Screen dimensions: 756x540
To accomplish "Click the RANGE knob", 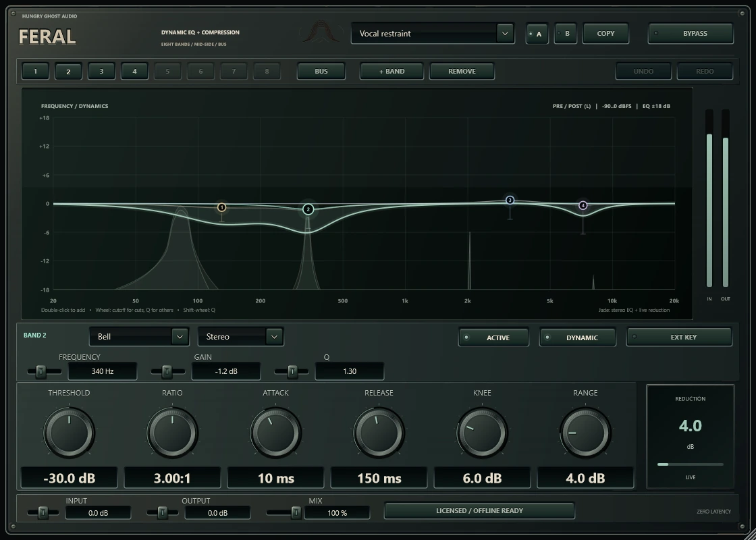I will click(585, 433).
